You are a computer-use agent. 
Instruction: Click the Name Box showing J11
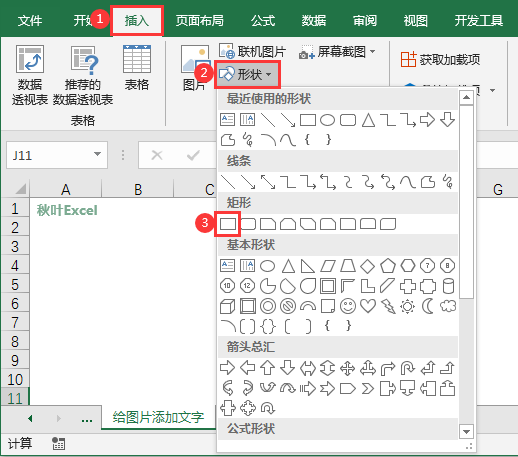(57, 155)
